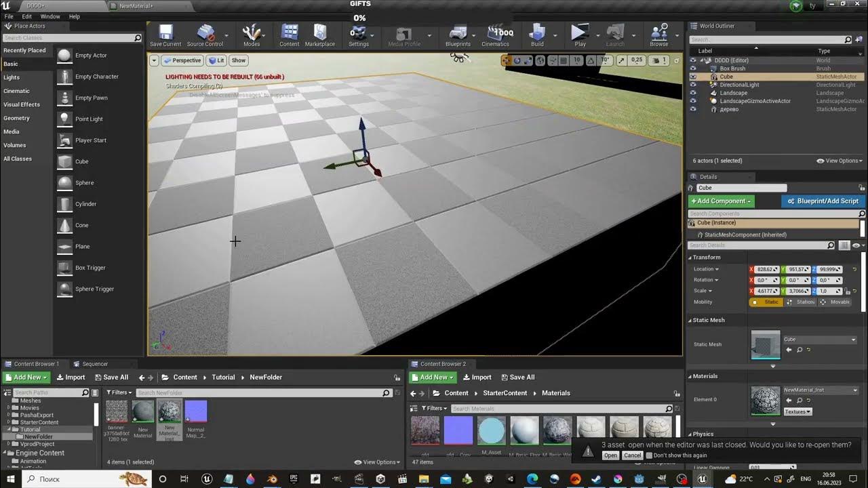Select the Point Light actor icon

64,119
